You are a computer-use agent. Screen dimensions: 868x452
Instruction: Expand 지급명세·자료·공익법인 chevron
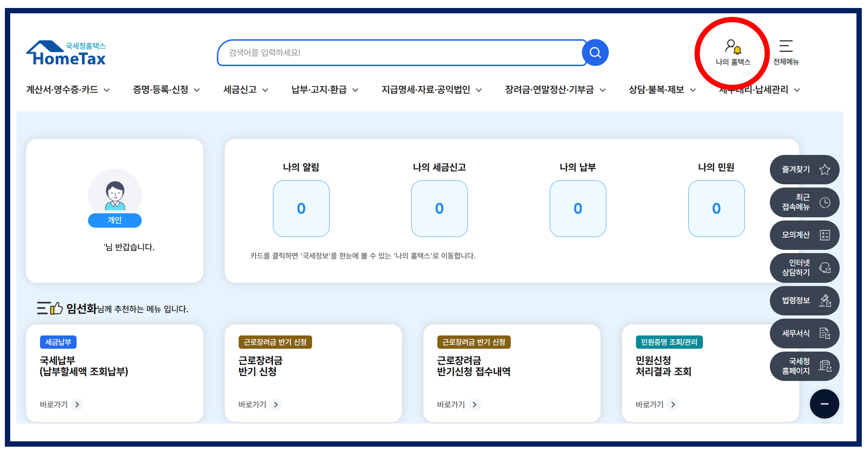point(479,90)
